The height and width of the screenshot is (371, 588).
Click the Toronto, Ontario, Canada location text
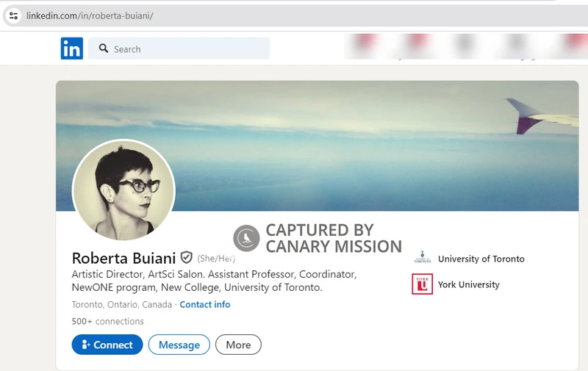click(x=122, y=304)
